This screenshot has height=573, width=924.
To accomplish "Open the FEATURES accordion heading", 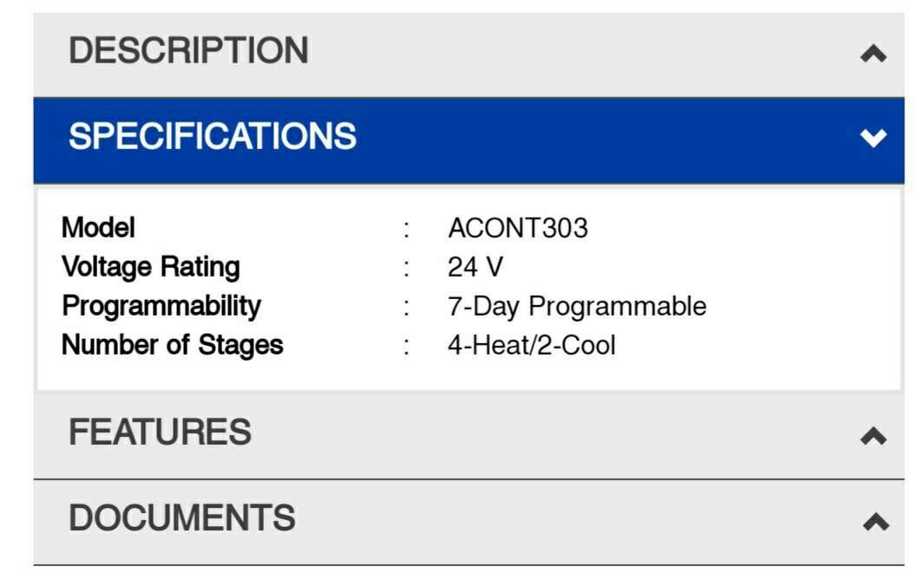I will tap(160, 432).
